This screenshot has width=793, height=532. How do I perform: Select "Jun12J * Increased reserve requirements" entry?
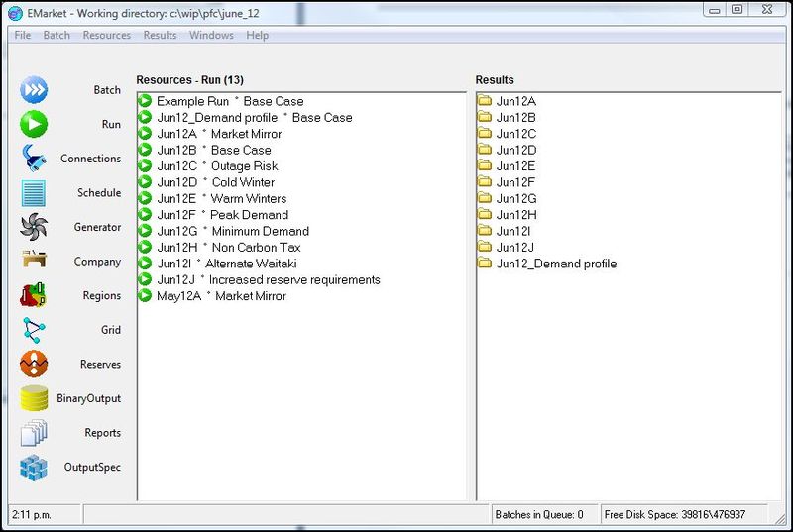click(x=269, y=280)
